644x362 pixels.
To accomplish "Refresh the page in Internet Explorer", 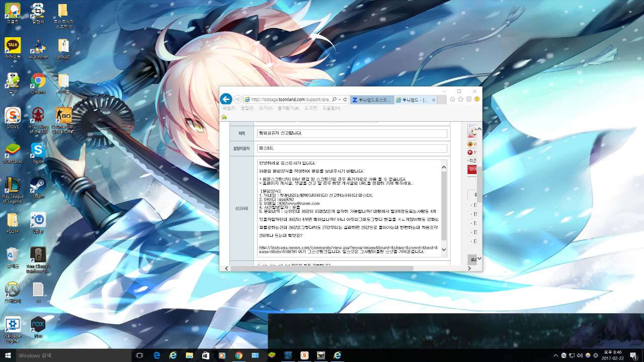I will tap(346, 100).
